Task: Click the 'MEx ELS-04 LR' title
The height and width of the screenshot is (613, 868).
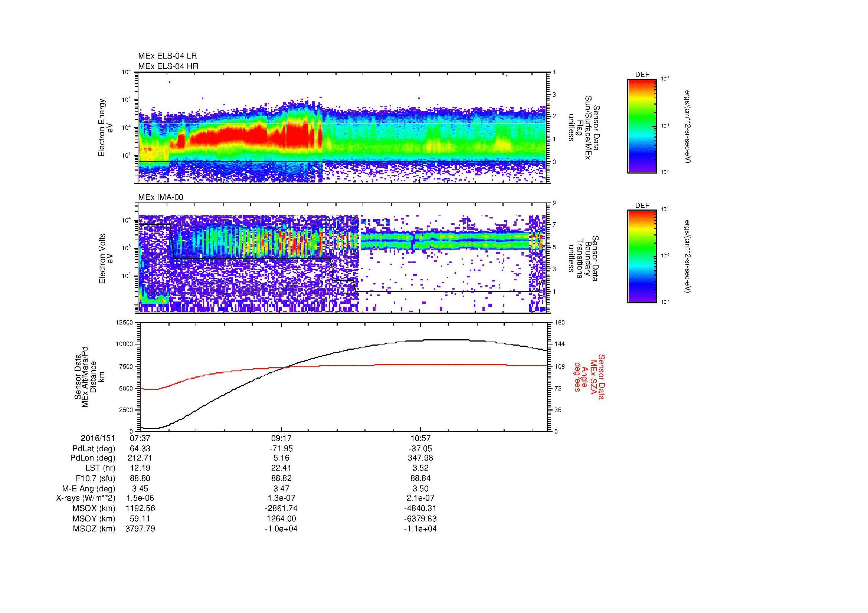Action: pyautogui.click(x=167, y=56)
